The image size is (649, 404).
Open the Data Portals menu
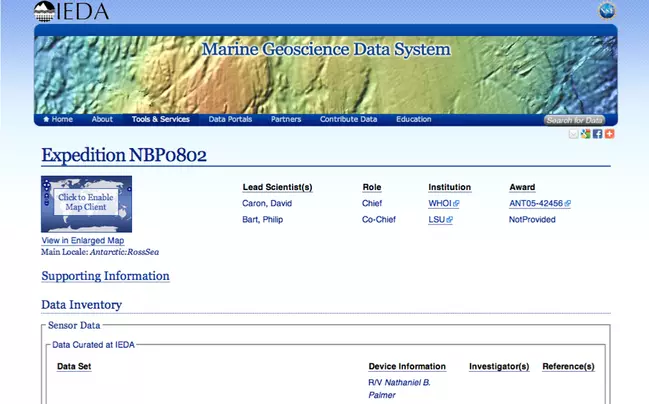click(230, 119)
